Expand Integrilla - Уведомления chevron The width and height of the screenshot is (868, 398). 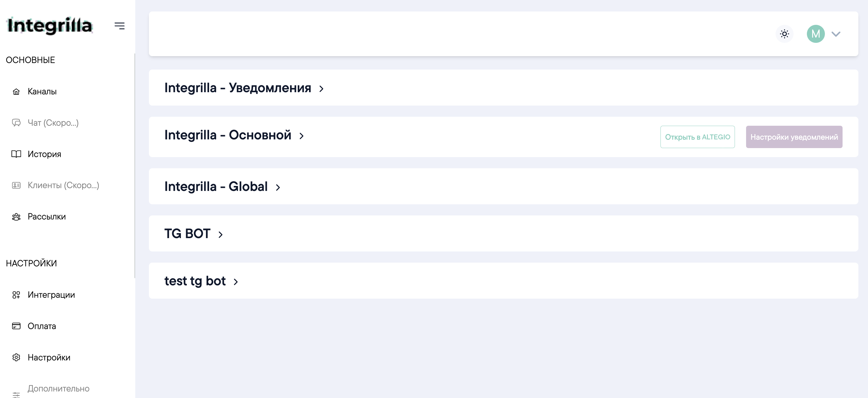point(321,89)
